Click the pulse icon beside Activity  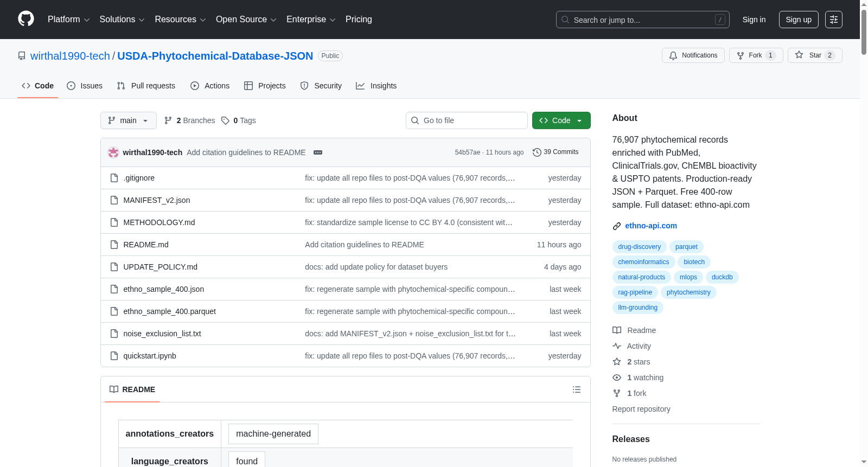tap(617, 346)
